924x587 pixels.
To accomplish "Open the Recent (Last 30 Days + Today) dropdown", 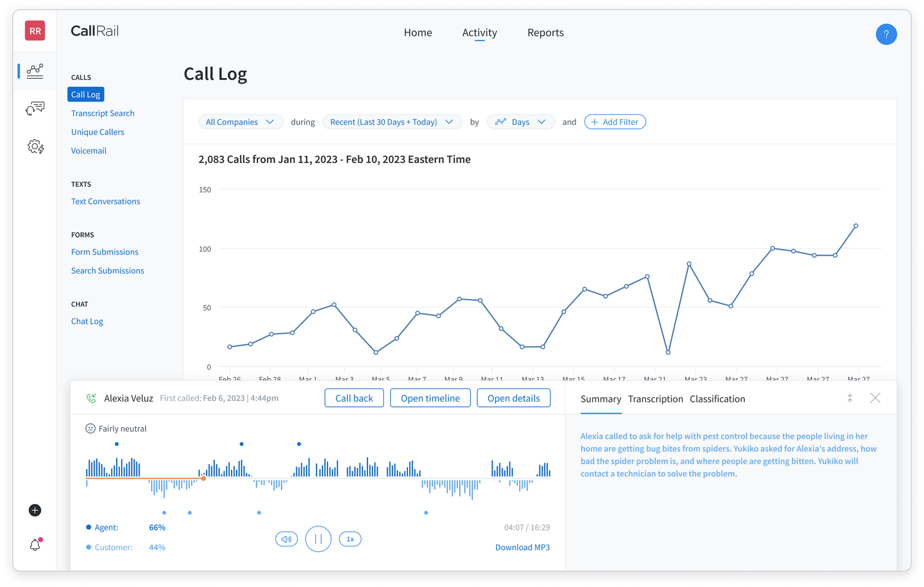I will (392, 122).
